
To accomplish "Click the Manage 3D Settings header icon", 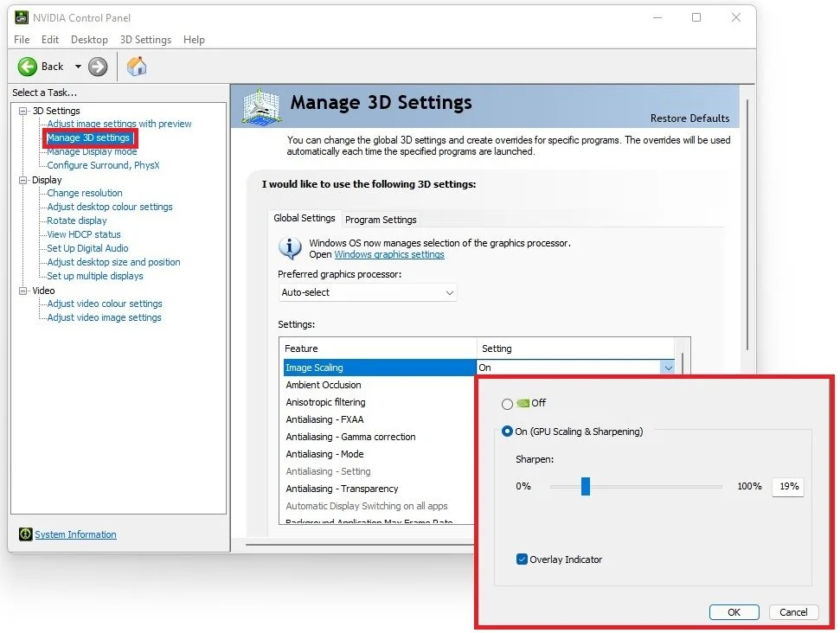I will [261, 106].
